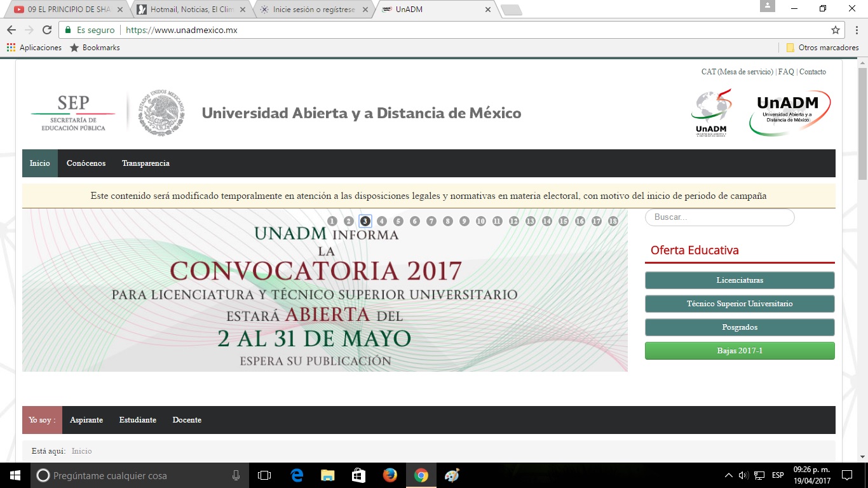Click the Licenciaturas button
868x488 pixels.
coord(740,280)
